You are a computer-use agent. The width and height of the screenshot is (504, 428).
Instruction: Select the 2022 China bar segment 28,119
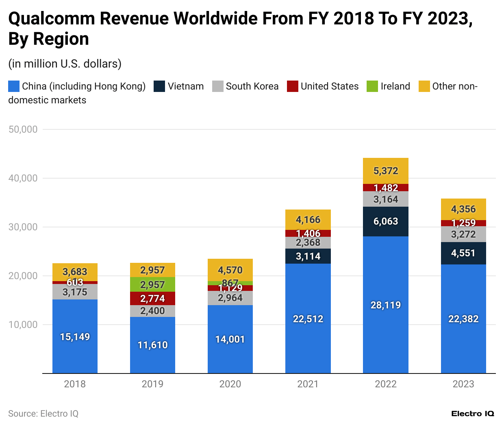point(385,305)
